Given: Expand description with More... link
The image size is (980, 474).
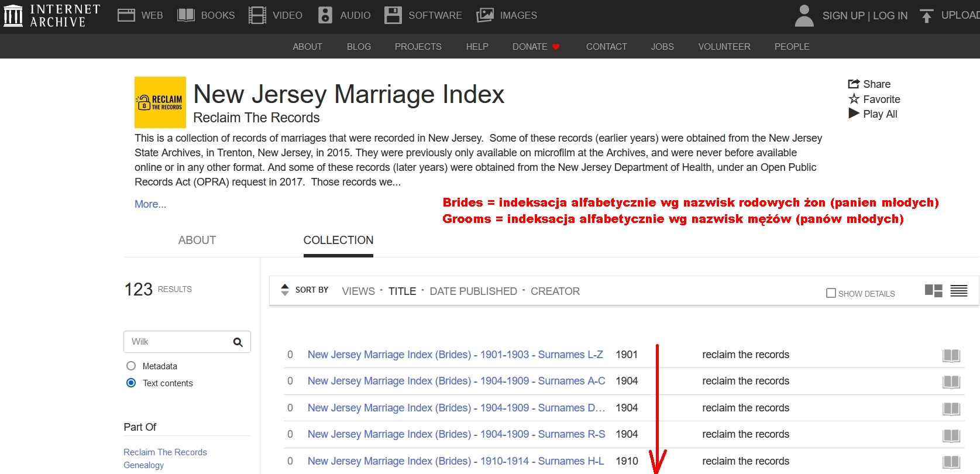Looking at the screenshot, I should tap(150, 204).
